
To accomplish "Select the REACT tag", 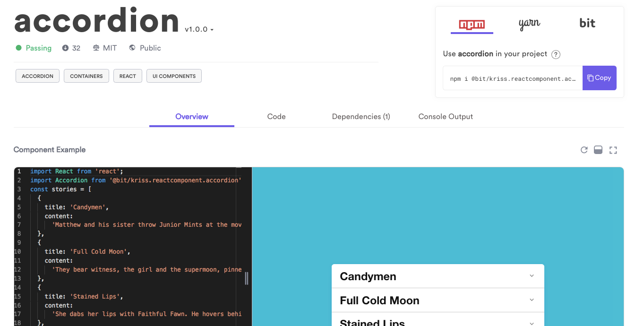I will pyautogui.click(x=128, y=76).
